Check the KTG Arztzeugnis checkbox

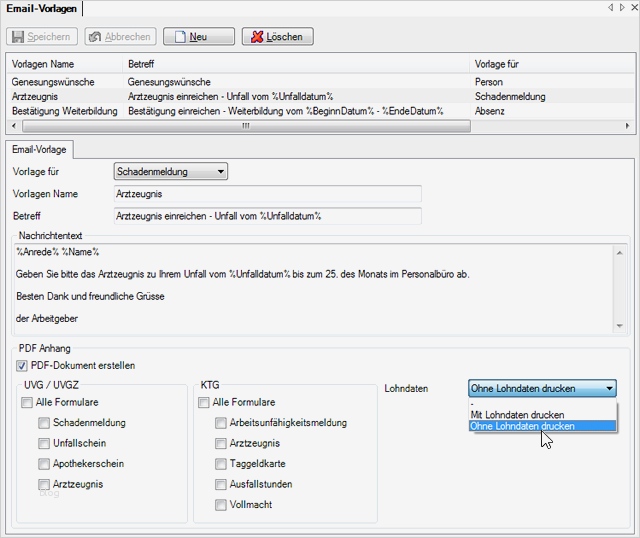tap(221, 443)
